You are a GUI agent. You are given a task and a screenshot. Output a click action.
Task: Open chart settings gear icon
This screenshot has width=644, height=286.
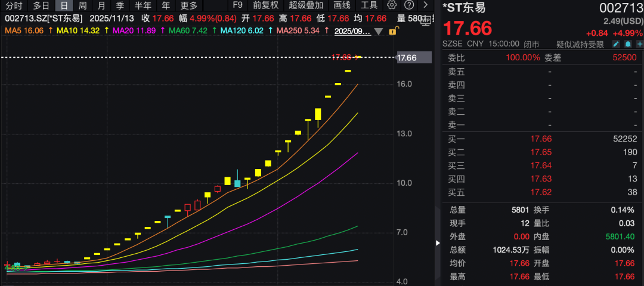[x=392, y=5]
